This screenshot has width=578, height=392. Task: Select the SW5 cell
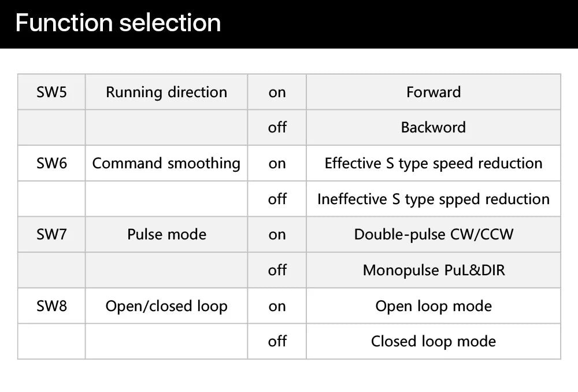pos(51,92)
